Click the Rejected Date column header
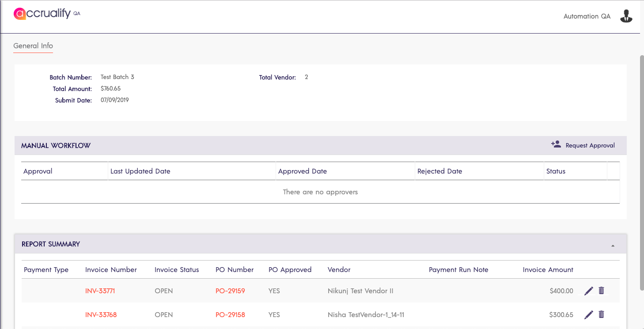This screenshot has height=329, width=644. [439, 171]
